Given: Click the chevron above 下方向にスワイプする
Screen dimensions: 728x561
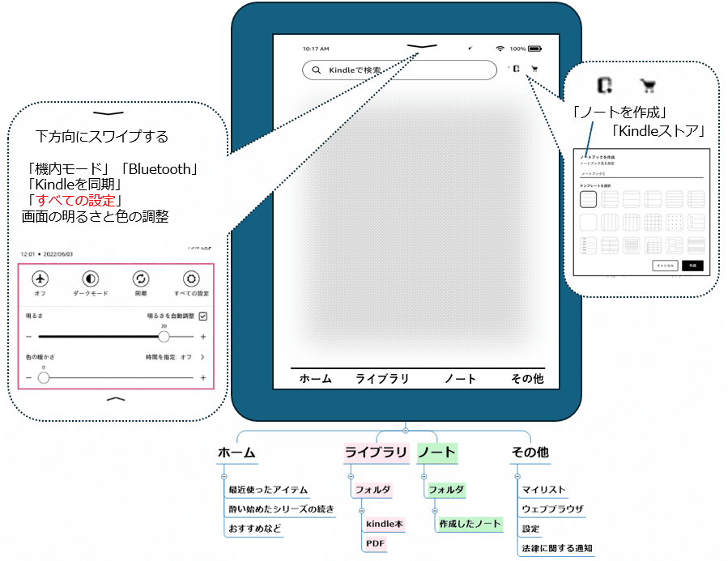Looking at the screenshot, I should [109, 113].
